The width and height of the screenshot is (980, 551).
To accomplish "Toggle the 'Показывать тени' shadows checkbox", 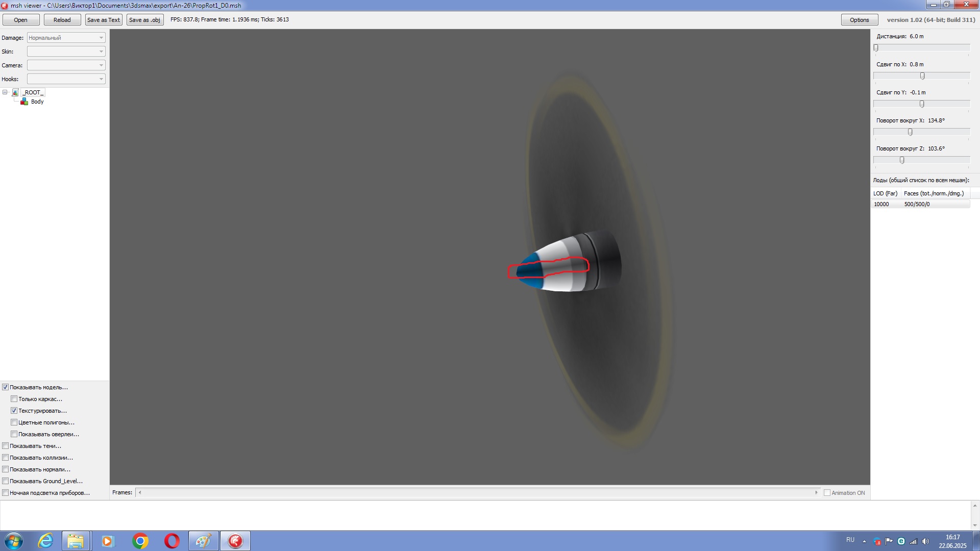I will click(6, 446).
